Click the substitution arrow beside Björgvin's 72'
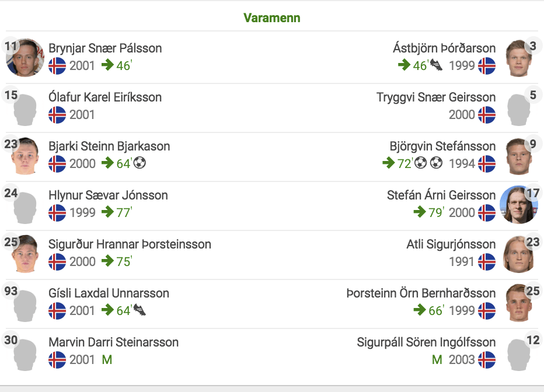 click(389, 163)
